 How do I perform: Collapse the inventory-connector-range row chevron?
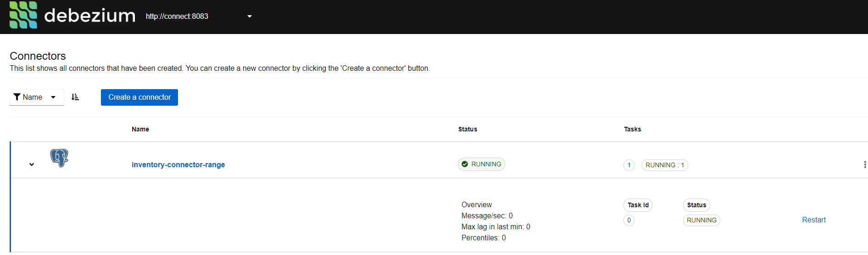[32, 164]
